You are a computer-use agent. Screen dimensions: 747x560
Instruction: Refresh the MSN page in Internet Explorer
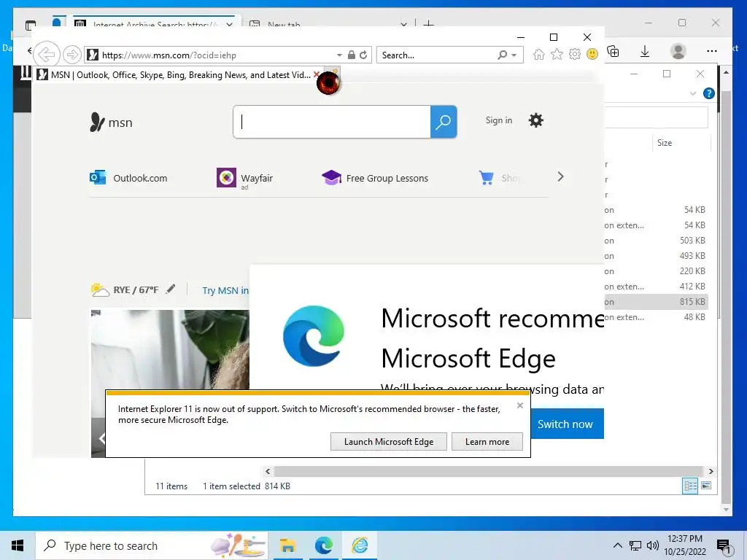(x=363, y=55)
